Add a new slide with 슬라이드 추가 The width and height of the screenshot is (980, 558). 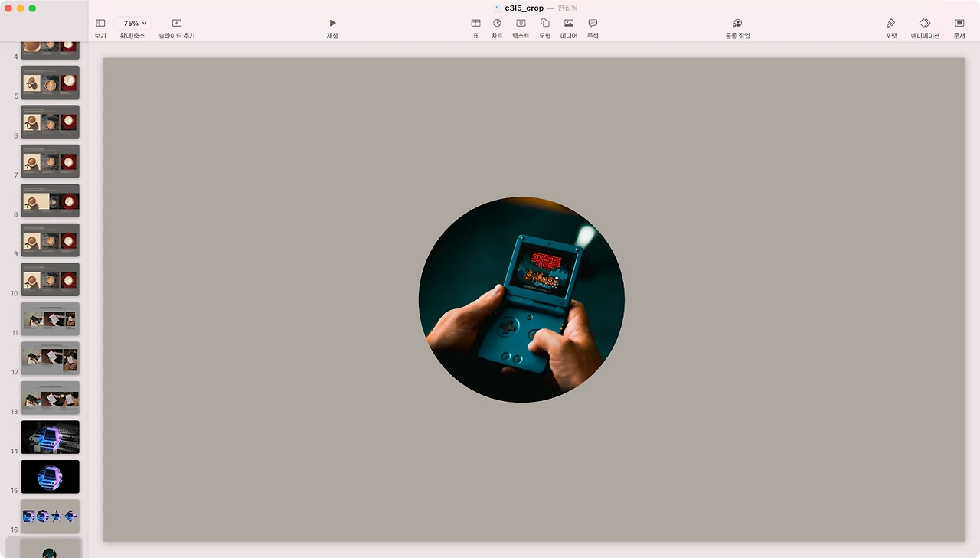[x=177, y=24]
